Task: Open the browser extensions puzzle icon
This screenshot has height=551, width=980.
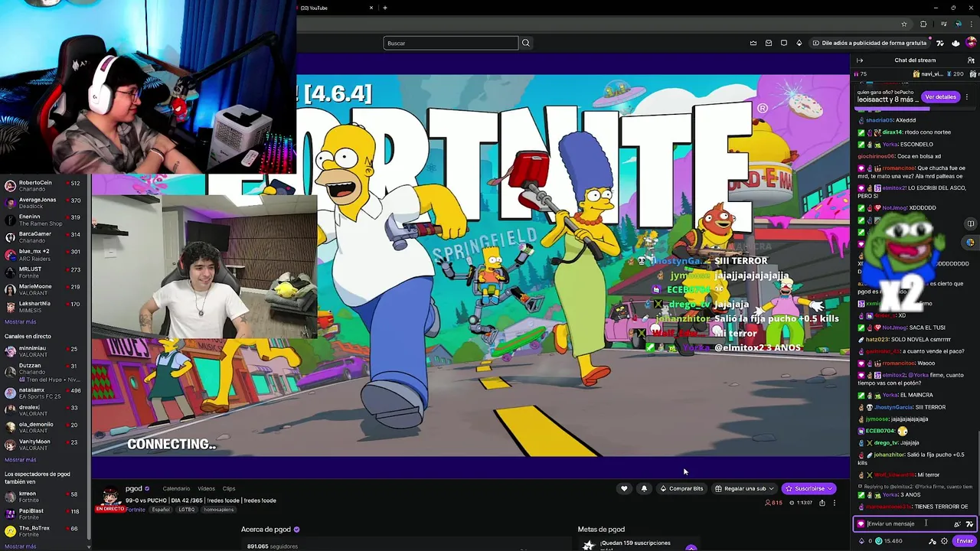Action: tap(923, 24)
